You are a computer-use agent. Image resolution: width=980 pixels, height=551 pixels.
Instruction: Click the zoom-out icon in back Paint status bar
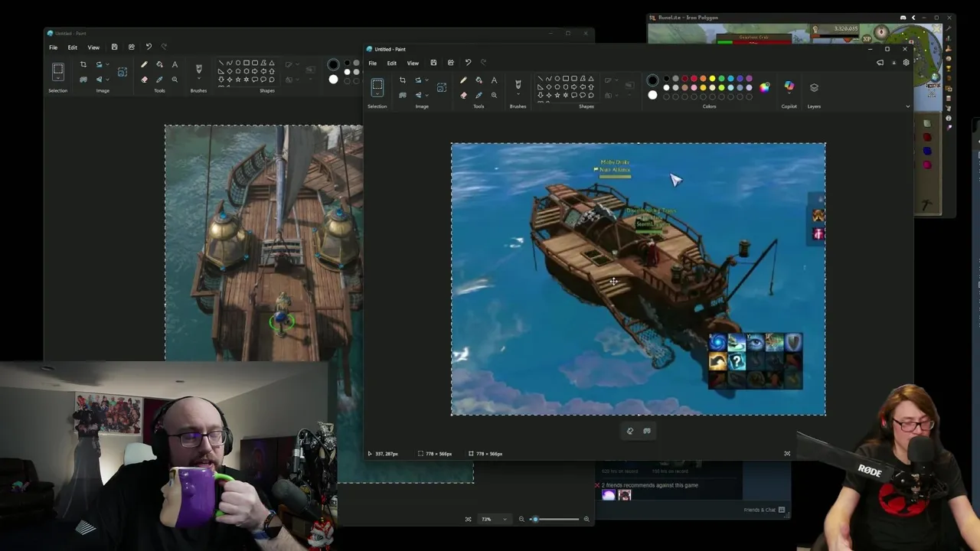521,519
